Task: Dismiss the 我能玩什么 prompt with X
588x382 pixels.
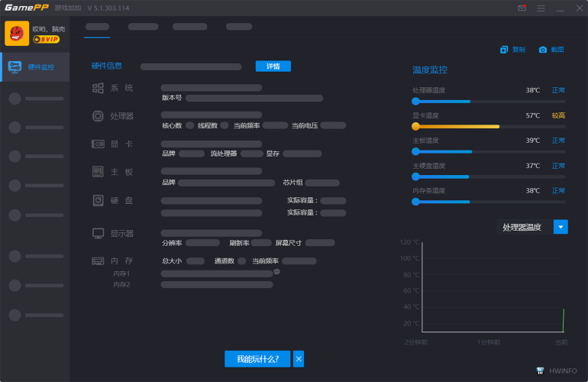Action: coord(299,358)
